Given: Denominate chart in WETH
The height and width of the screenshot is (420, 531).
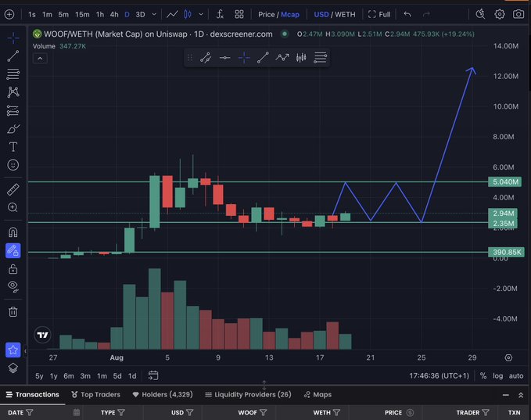Looking at the screenshot, I should 346,15.
